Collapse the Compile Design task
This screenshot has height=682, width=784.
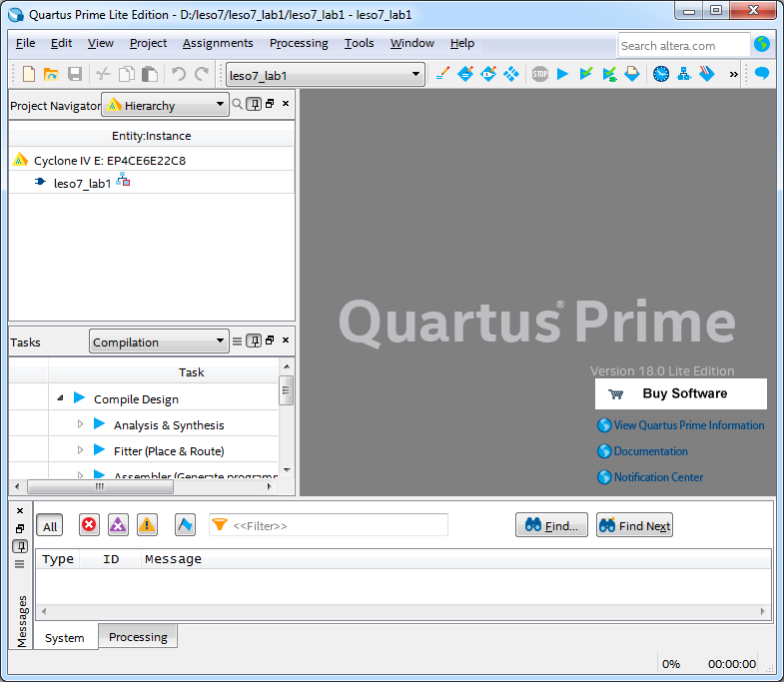61,398
